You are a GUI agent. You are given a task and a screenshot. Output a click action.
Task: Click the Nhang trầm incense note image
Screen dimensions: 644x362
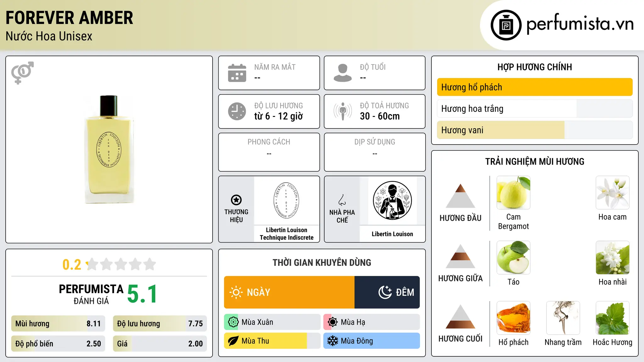point(563,318)
